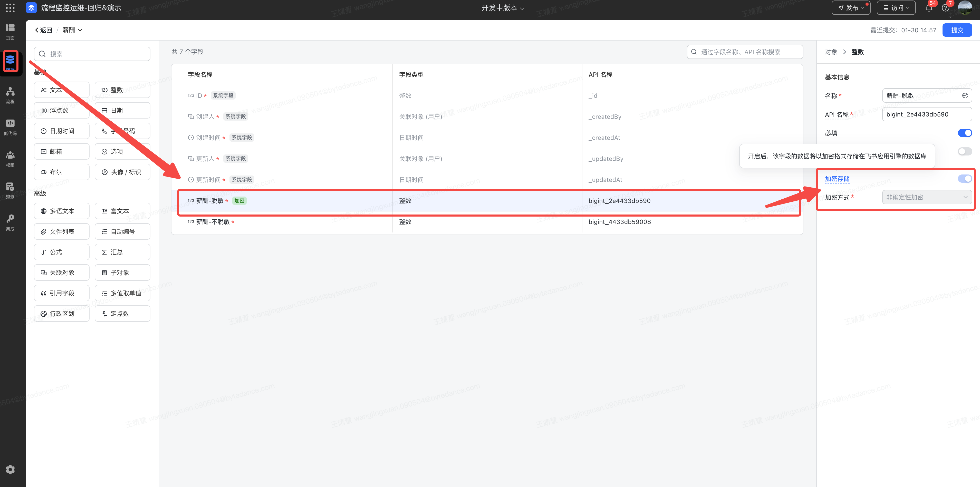
Task: Select the 创建时间 field row
Action: [x=487, y=138]
